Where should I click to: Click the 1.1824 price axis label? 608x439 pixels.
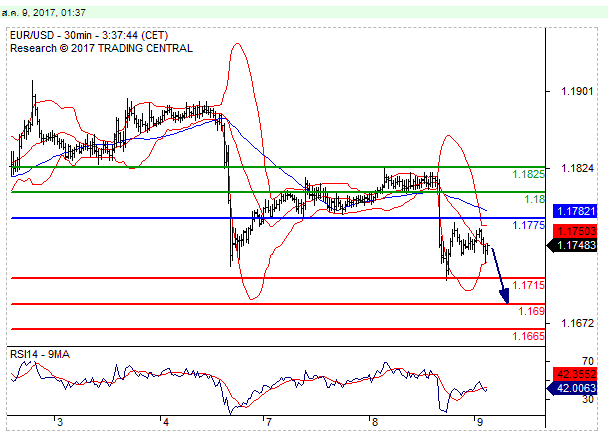click(577, 168)
